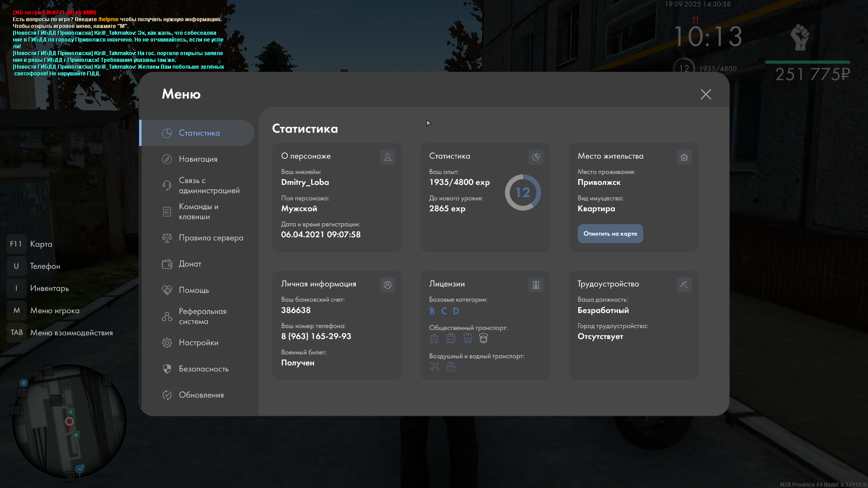
Task: Open Настройки from the sidebar
Action: pyautogui.click(x=198, y=343)
